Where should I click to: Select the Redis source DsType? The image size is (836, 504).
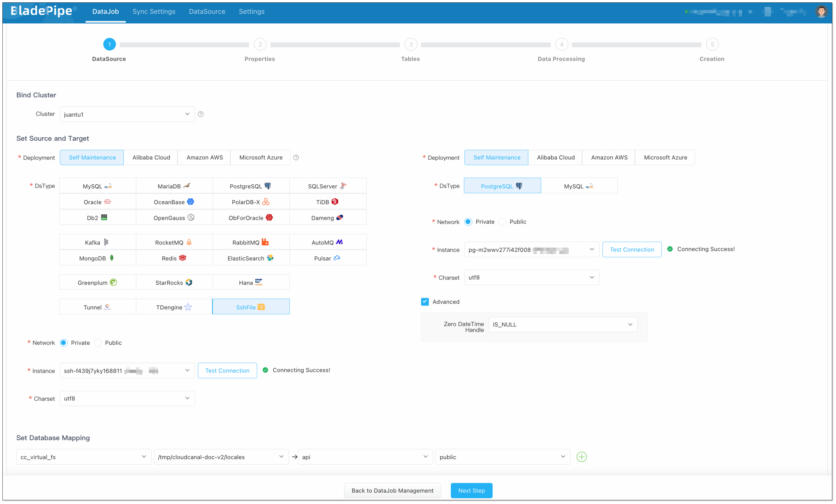point(174,258)
